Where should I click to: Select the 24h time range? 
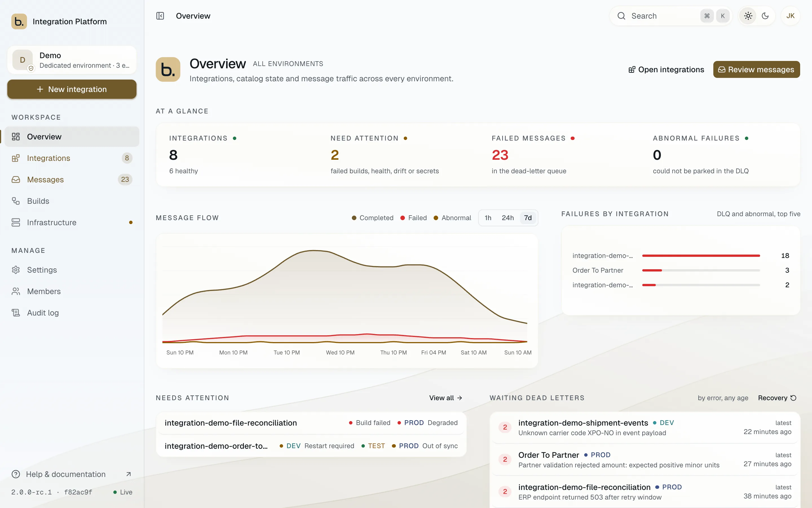pos(508,218)
